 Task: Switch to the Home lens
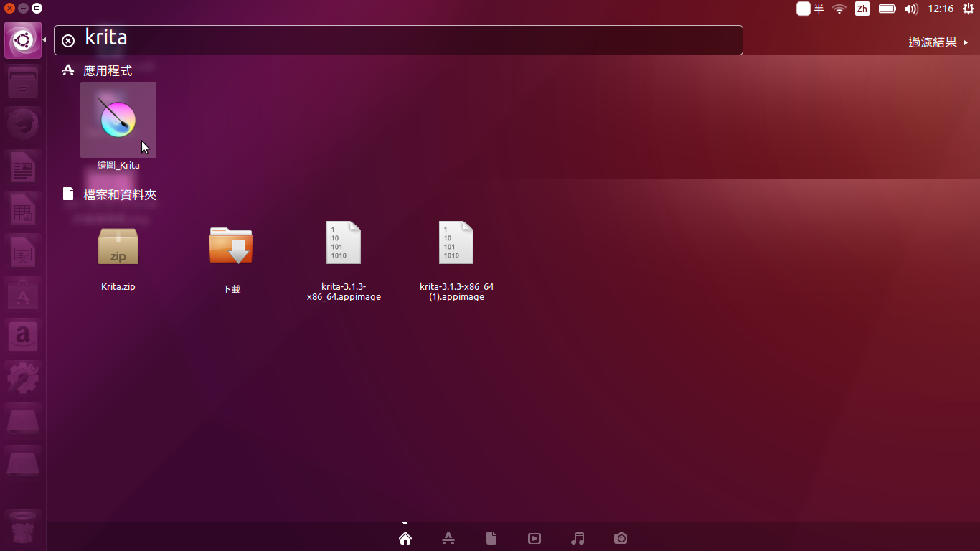[x=405, y=538]
